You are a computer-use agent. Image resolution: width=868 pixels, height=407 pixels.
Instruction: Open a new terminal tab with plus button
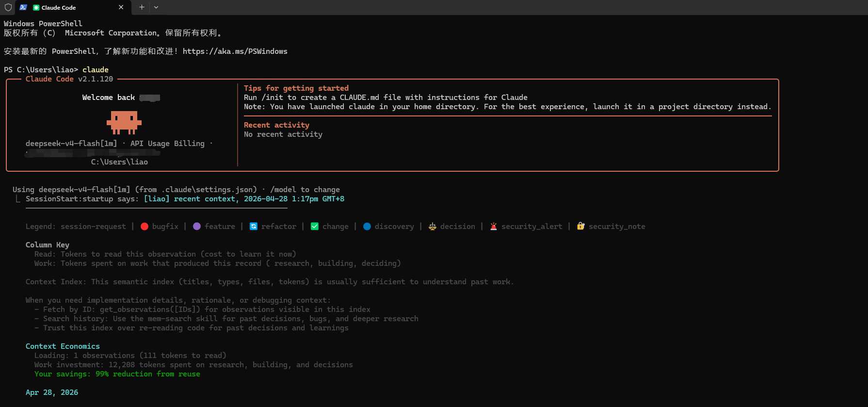click(142, 7)
